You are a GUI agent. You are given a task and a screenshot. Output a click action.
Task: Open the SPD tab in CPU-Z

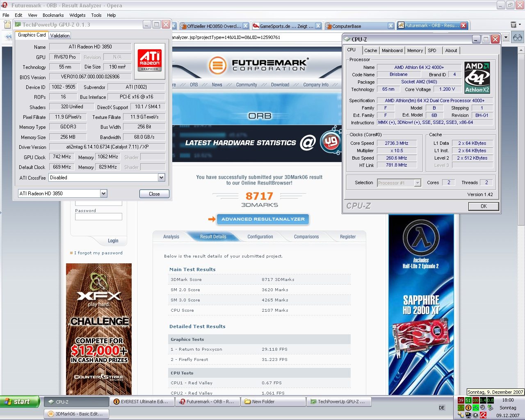pyautogui.click(x=432, y=50)
